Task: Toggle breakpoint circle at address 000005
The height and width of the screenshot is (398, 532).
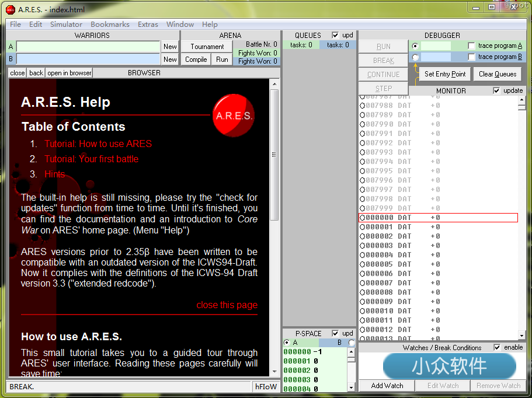Action: pyautogui.click(x=363, y=264)
